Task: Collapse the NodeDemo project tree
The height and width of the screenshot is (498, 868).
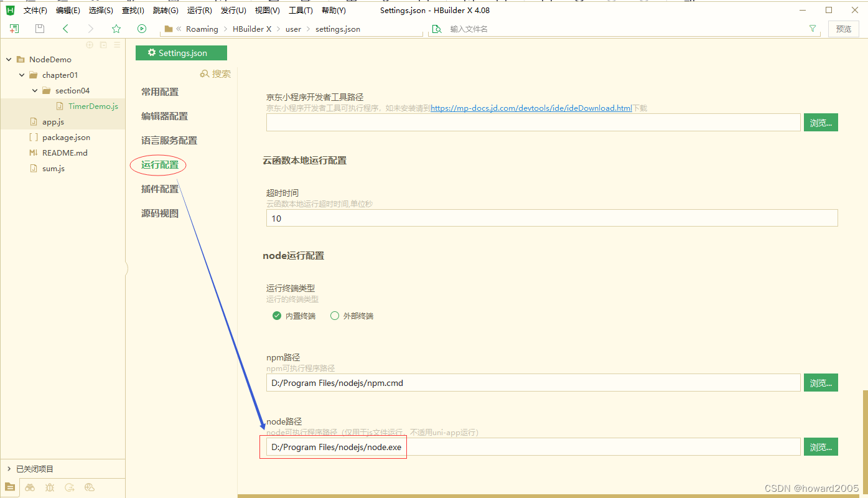Action: pyautogui.click(x=8, y=59)
